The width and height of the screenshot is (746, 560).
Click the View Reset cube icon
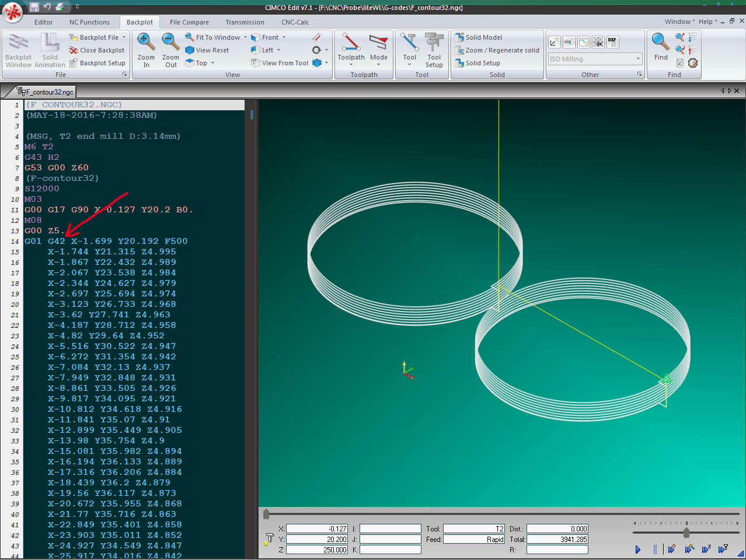point(190,50)
